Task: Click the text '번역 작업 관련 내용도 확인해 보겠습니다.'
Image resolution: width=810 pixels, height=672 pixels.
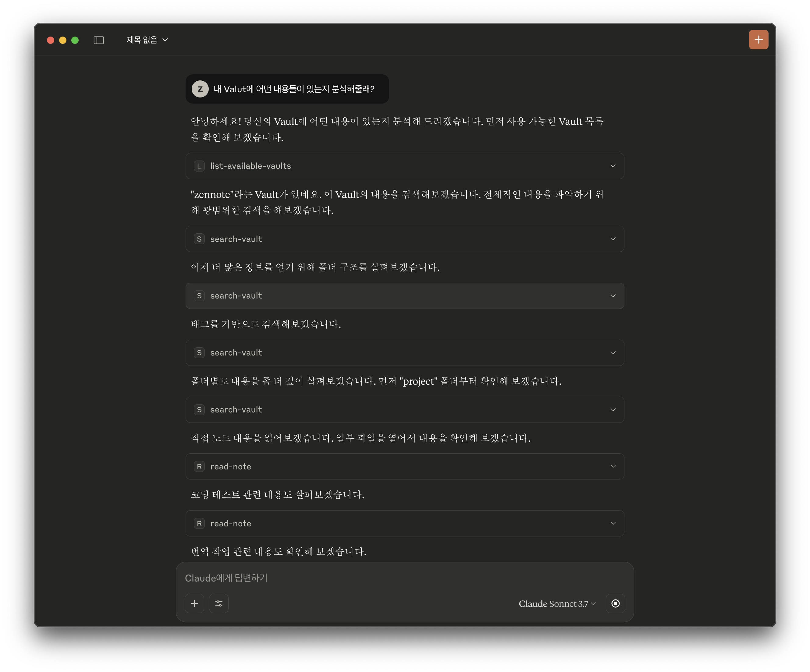Action: pyautogui.click(x=279, y=552)
